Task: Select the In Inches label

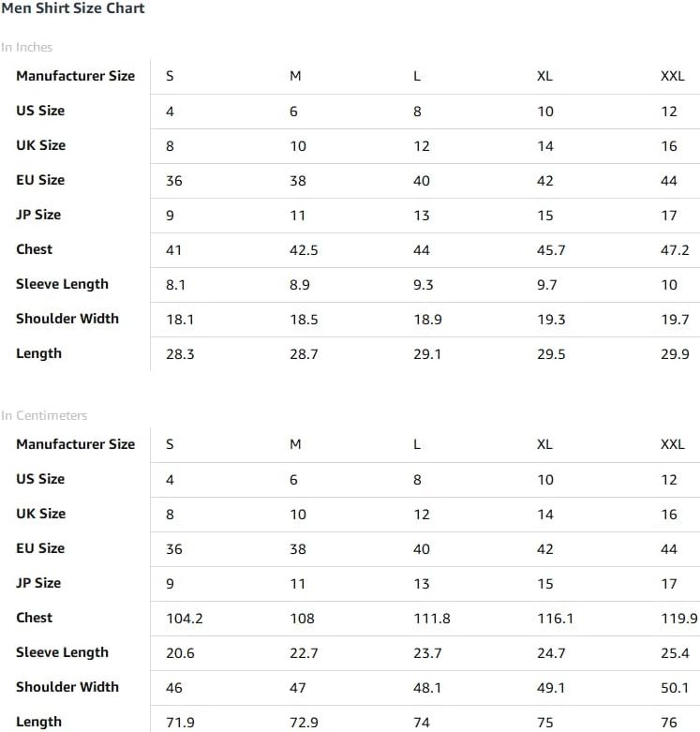Action: (26, 47)
